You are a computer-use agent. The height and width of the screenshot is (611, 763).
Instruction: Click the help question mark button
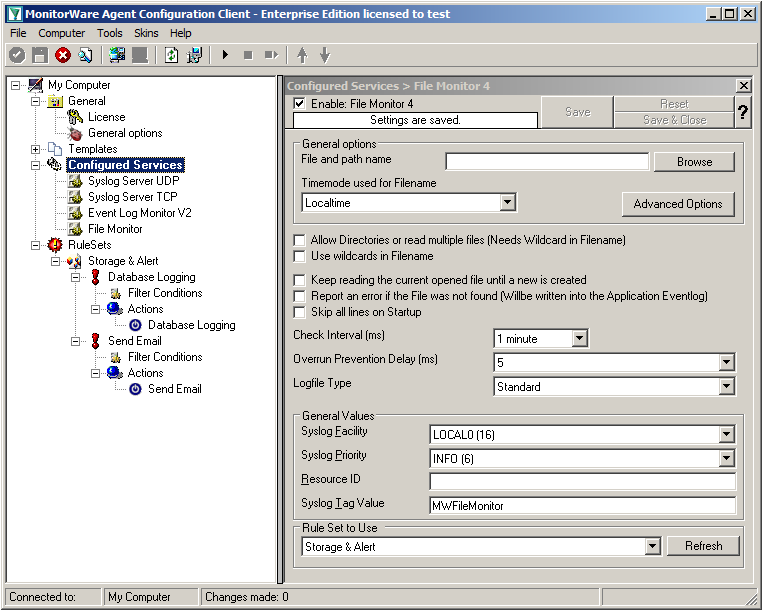pyautogui.click(x=743, y=112)
